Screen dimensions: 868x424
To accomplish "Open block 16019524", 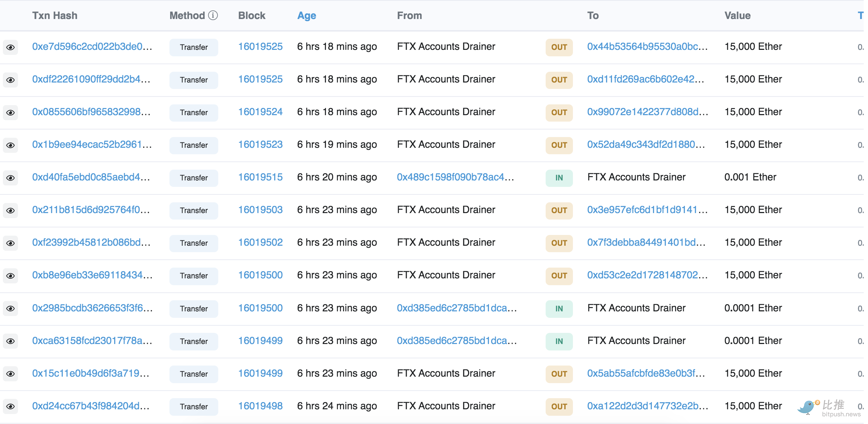I will [x=260, y=112].
